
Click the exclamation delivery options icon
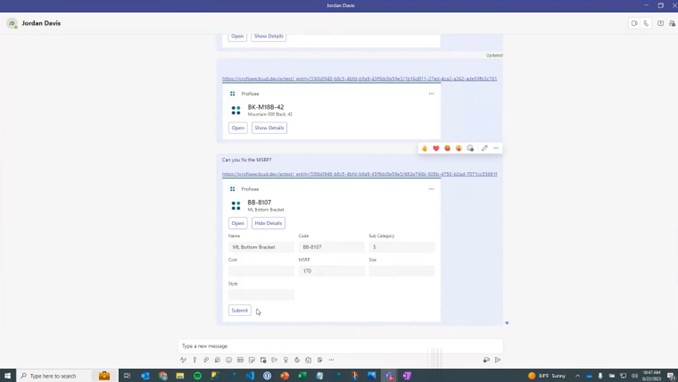[195, 360]
